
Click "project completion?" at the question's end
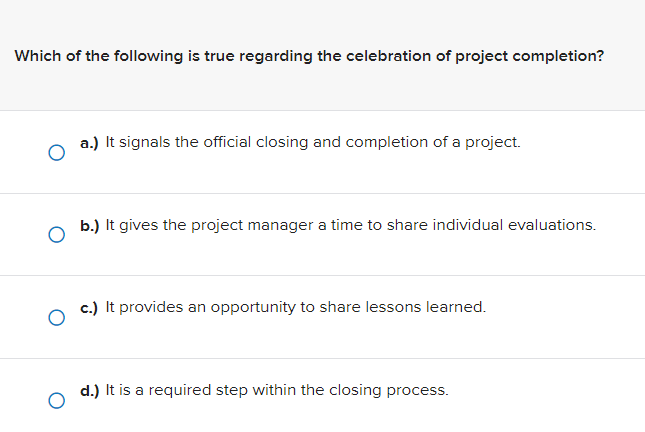529,57
